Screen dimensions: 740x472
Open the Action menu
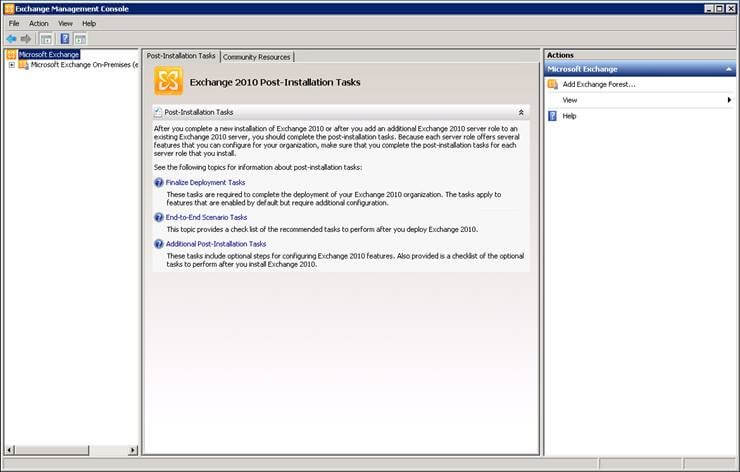[x=39, y=23]
